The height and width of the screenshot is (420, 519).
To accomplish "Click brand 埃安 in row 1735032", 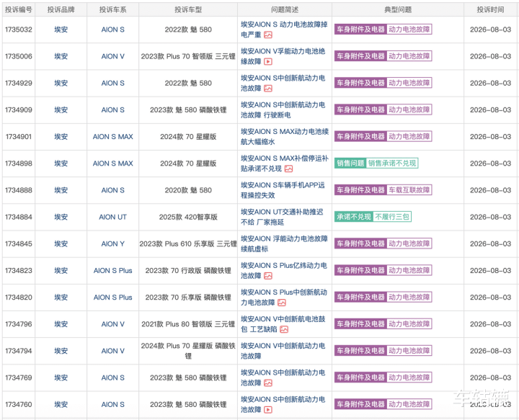I will 61,30.
